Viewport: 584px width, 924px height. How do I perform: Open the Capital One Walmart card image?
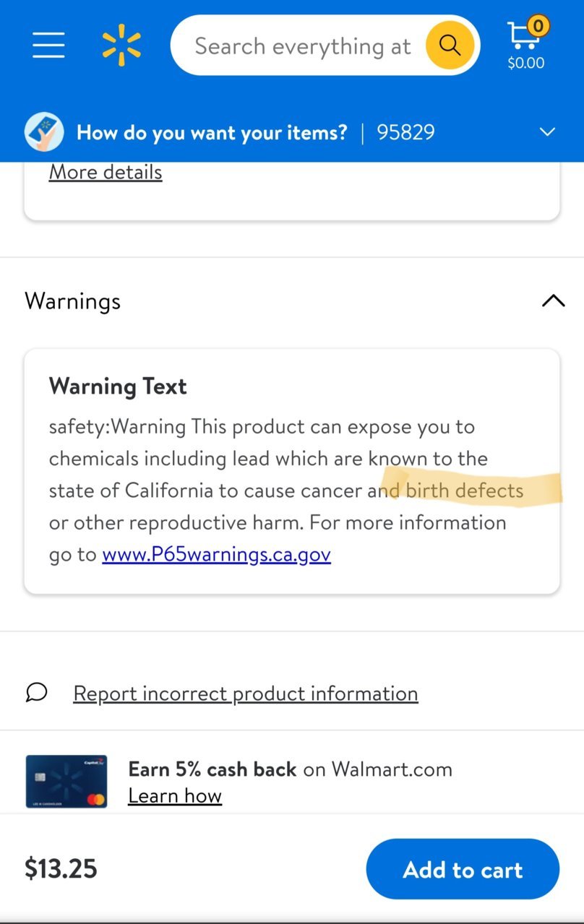66,781
